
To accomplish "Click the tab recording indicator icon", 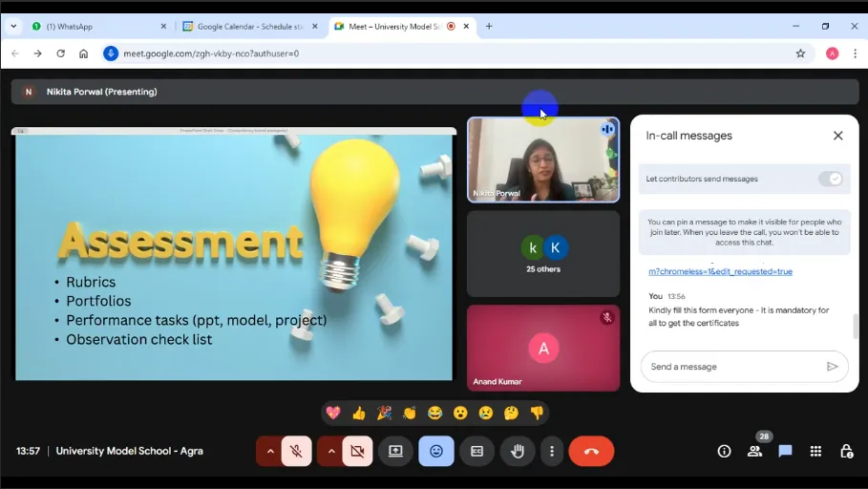I will tap(451, 27).
